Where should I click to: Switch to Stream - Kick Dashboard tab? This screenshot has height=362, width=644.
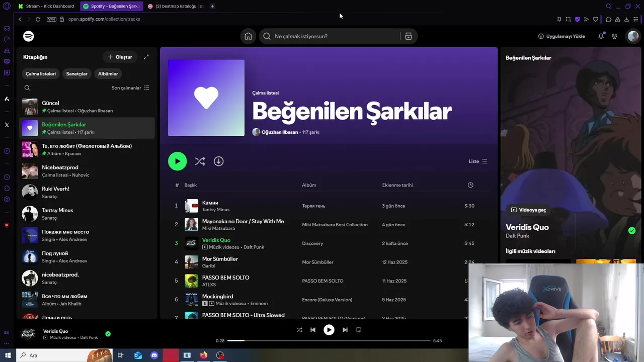click(x=46, y=6)
